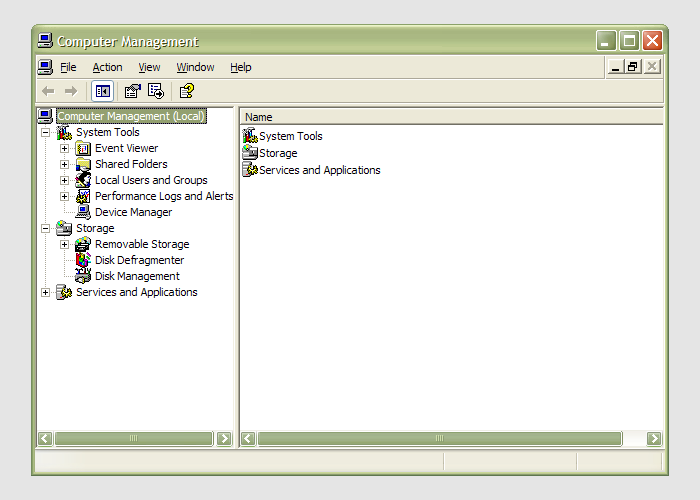
Task: Expand Performance Logs and Alerts node
Action: click(x=65, y=197)
